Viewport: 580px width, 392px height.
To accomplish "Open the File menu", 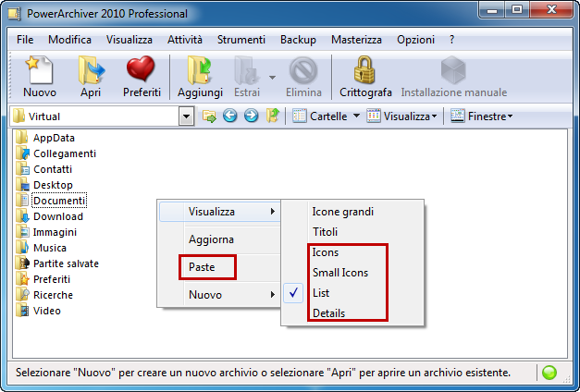I will coord(25,40).
